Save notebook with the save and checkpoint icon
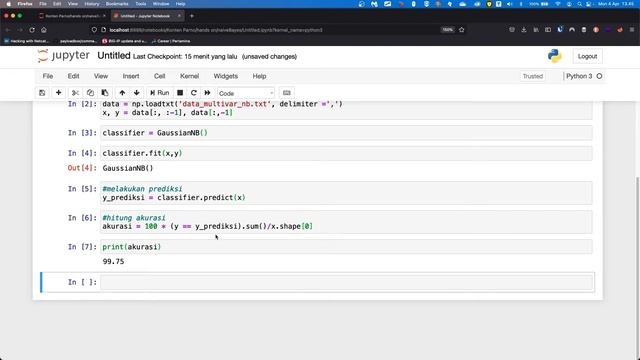 coord(42,93)
